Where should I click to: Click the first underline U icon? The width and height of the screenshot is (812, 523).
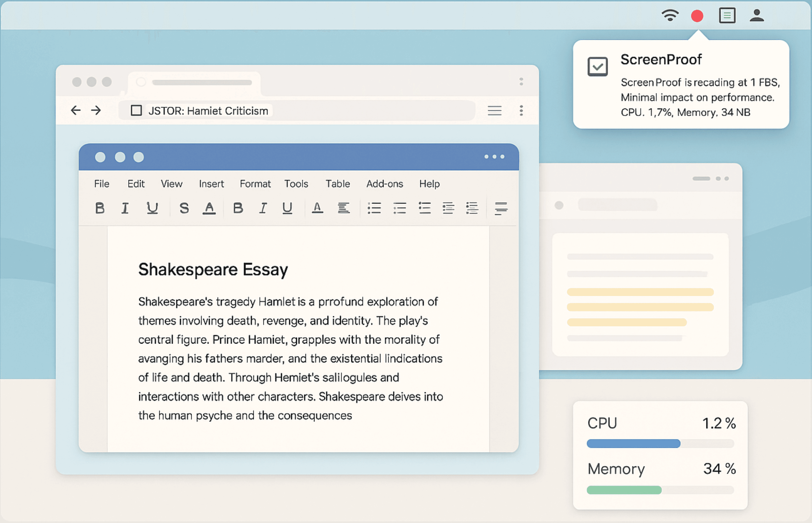click(152, 208)
